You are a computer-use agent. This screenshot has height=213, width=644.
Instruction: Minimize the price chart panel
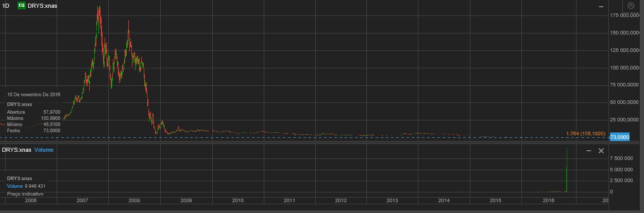pyautogui.click(x=601, y=6)
